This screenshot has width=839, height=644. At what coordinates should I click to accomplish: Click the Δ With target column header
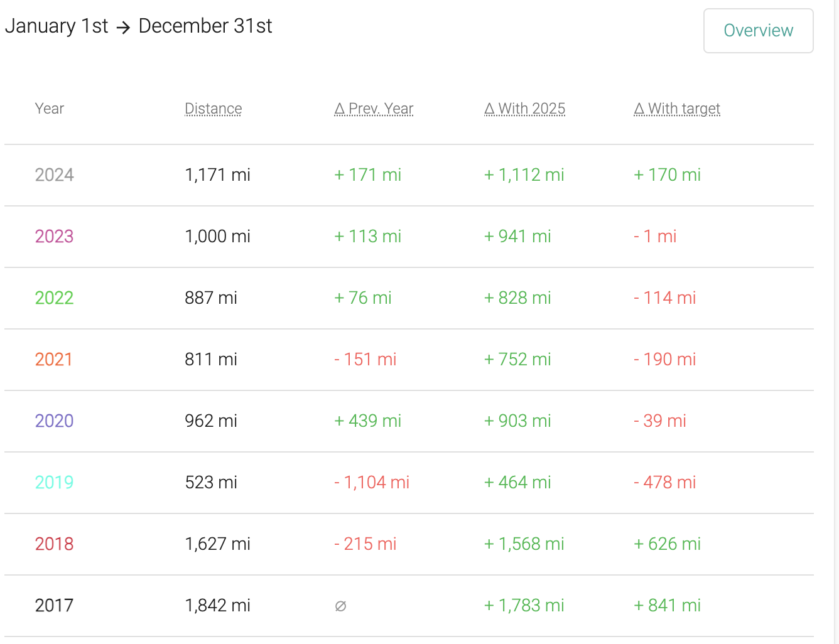676,109
